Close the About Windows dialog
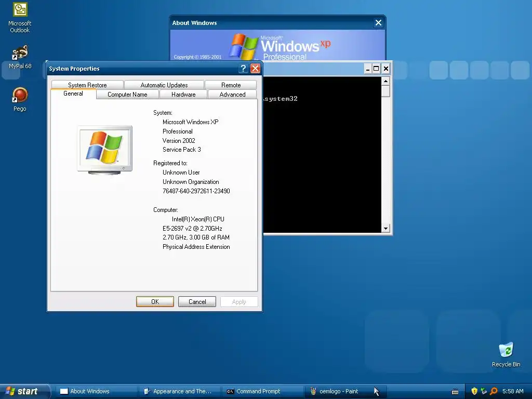 pyautogui.click(x=378, y=23)
